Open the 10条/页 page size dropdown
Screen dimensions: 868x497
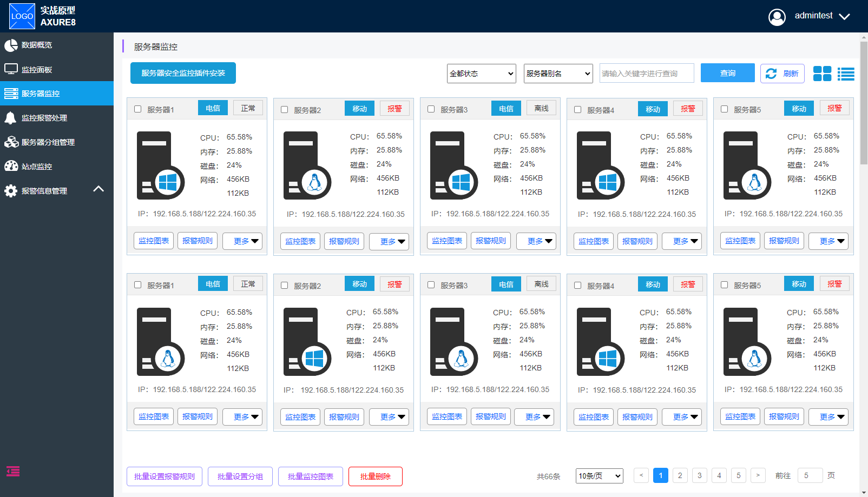click(600, 476)
